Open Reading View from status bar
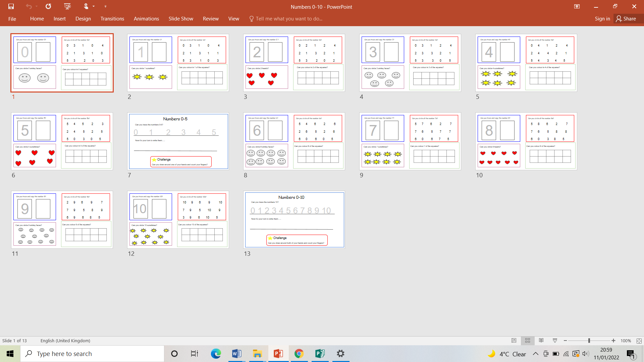644x362 pixels. click(x=541, y=341)
